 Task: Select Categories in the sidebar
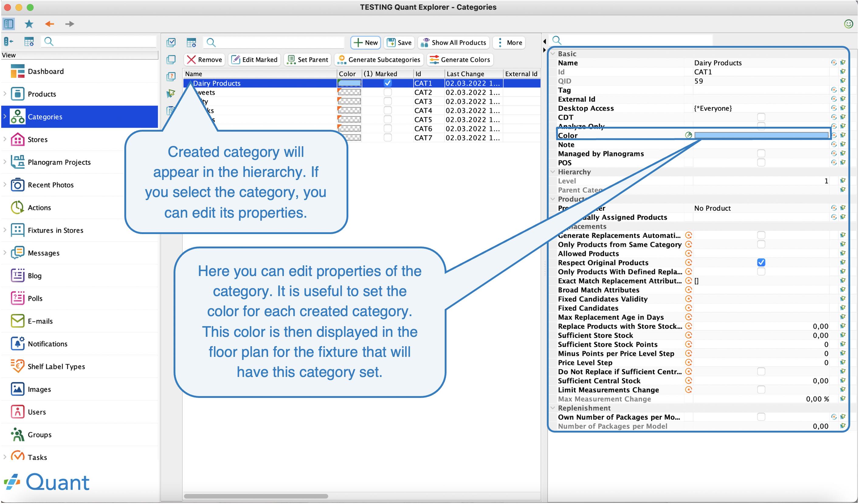[x=79, y=117]
